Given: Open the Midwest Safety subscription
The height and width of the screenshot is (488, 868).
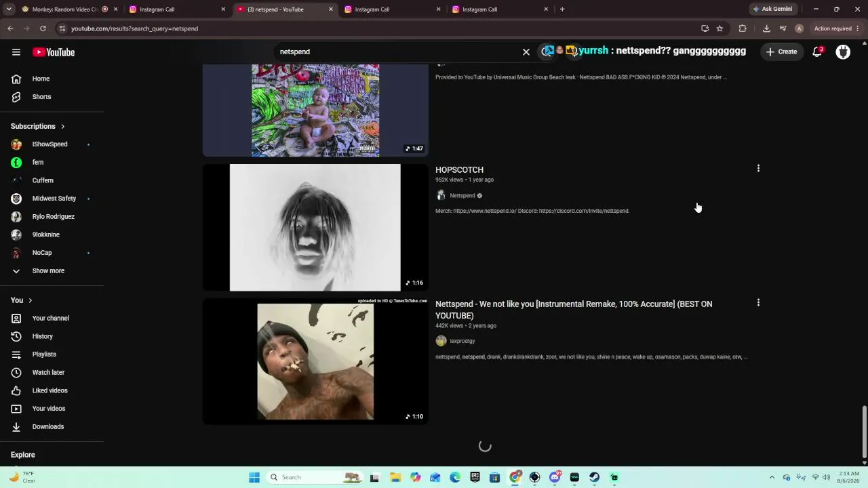Looking at the screenshot, I should pos(54,199).
